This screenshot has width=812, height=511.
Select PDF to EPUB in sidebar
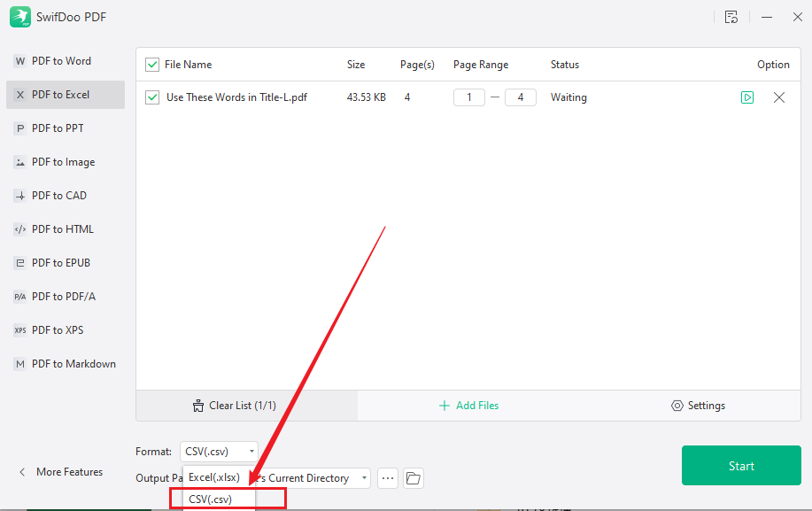pyautogui.click(x=66, y=263)
